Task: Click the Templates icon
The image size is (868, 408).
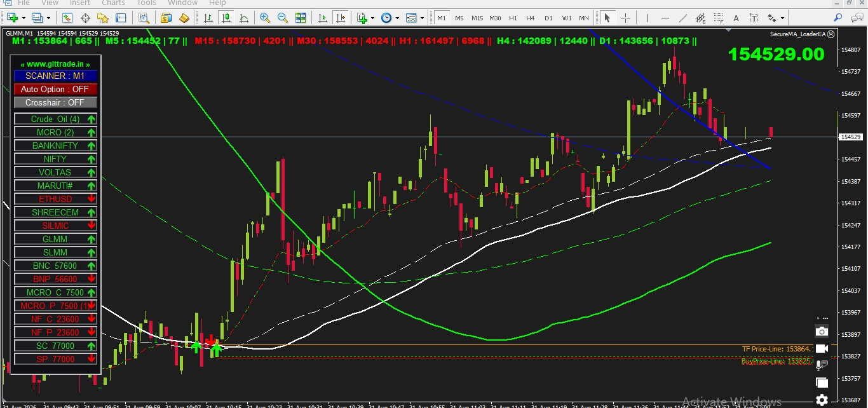Action: tap(411, 18)
